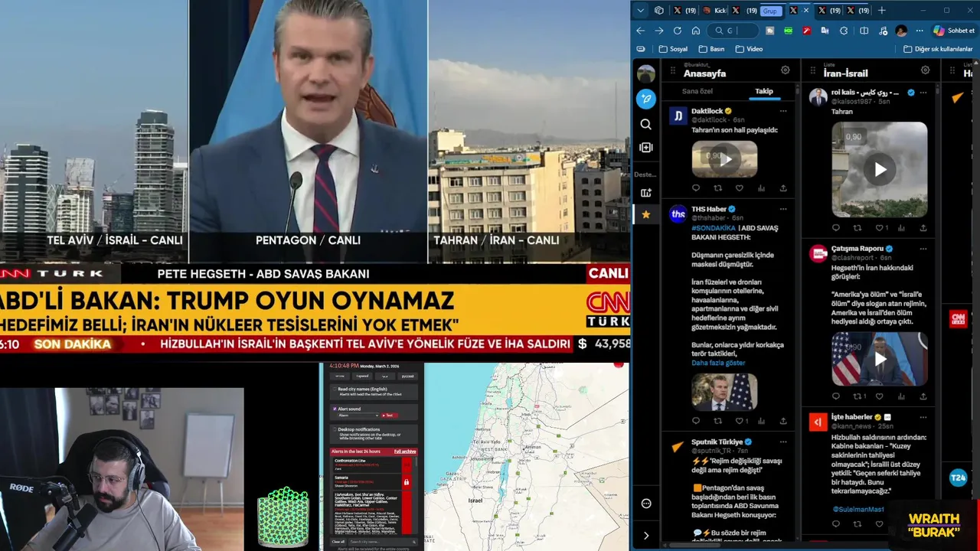This screenshot has height=551, width=980.
Task: Open the Extensions puzzle icon
Action: point(844,31)
